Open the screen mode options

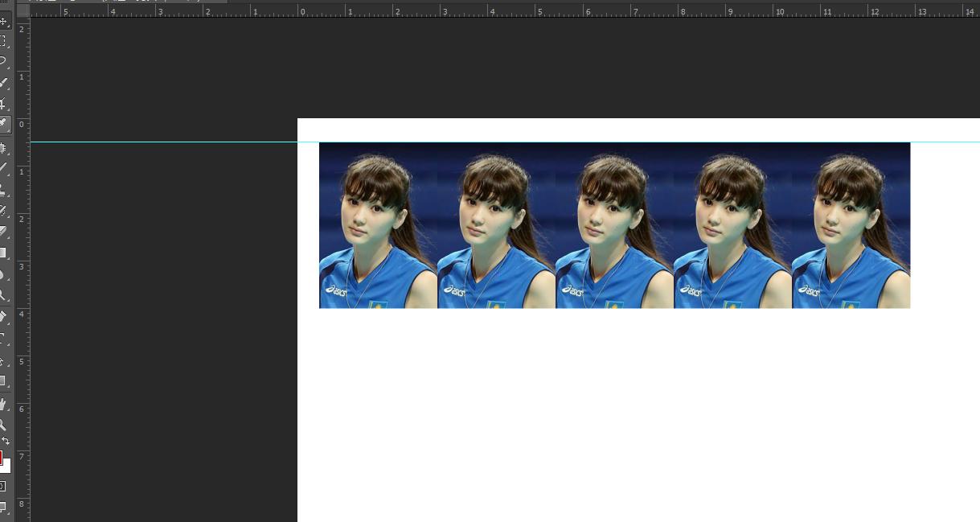point(4,507)
